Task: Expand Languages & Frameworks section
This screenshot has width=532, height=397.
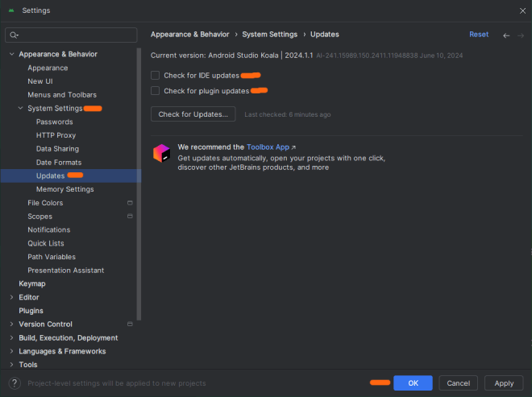Action: pyautogui.click(x=11, y=351)
